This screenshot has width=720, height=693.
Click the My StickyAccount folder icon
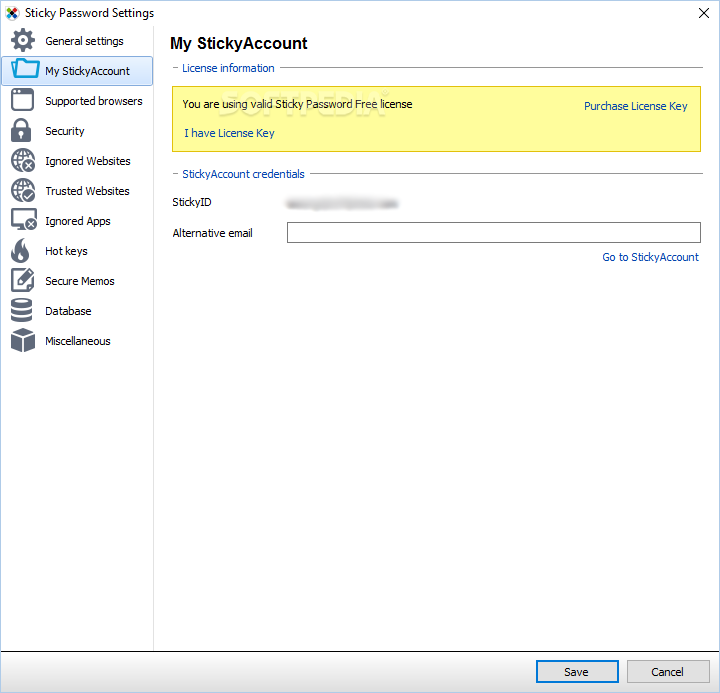(25, 69)
